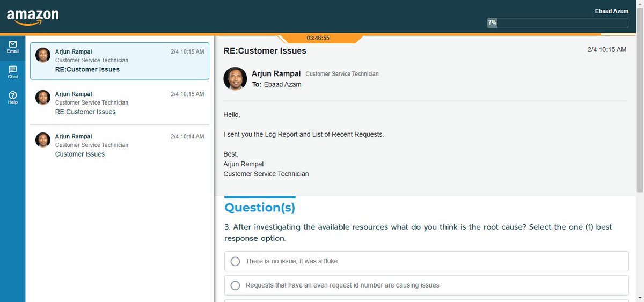Click the 'To: Ebaad Azam' recipient line

pos(276,84)
